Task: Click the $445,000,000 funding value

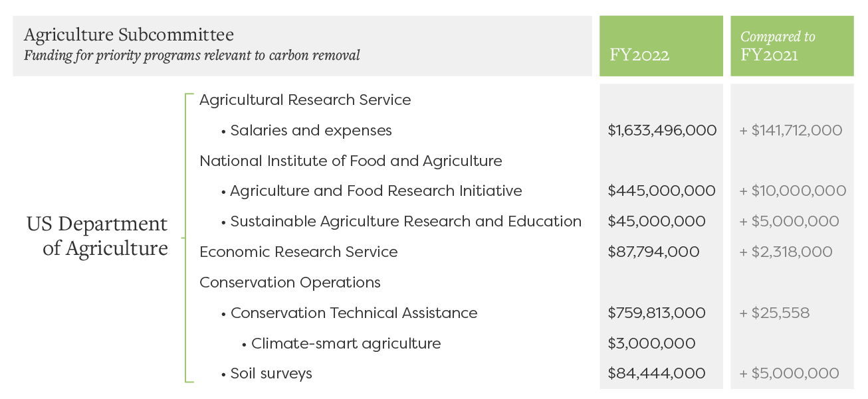Action: 661,191
